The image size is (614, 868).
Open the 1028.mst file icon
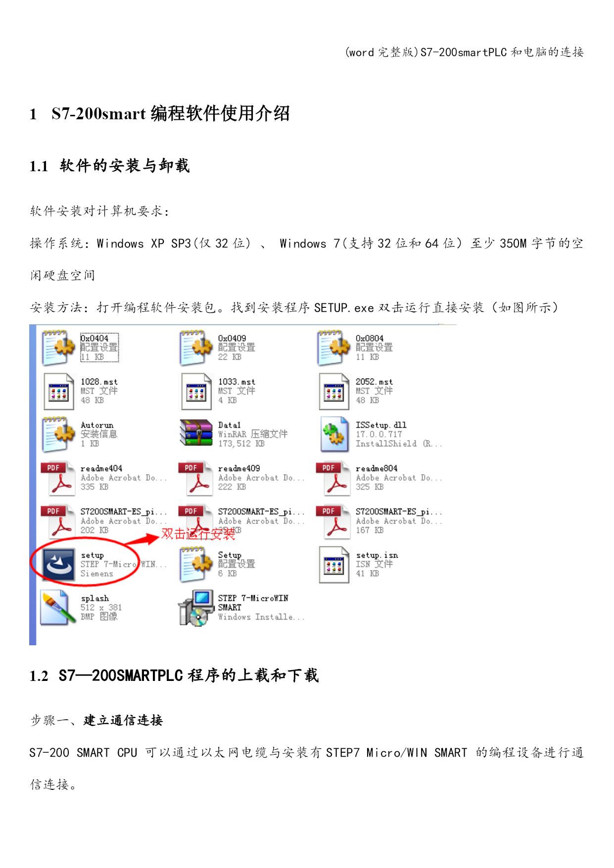click(x=58, y=391)
